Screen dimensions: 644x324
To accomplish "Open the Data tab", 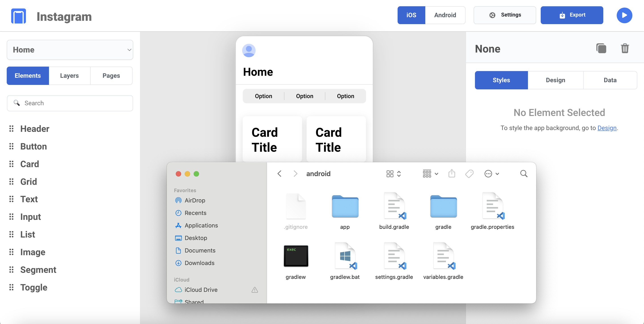I will click(610, 80).
